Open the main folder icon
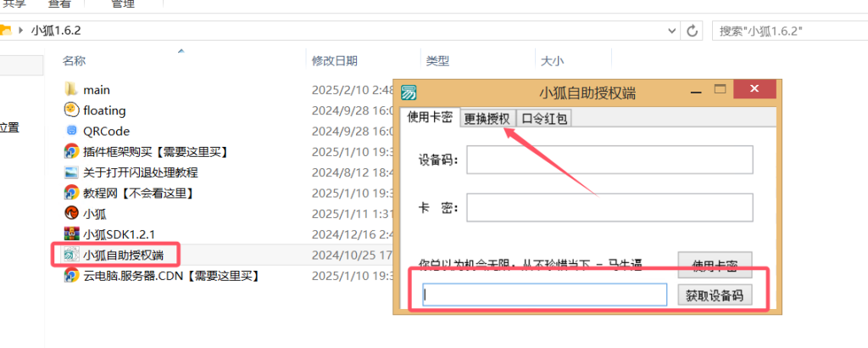 click(x=71, y=89)
